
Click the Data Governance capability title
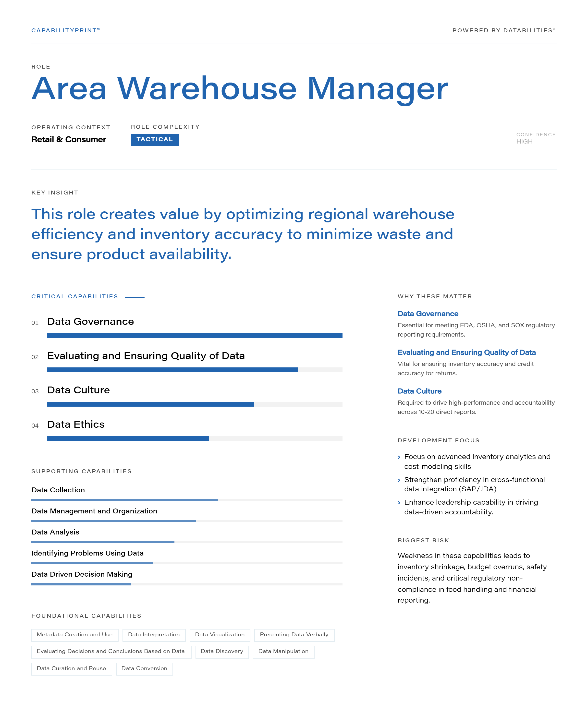pos(90,321)
